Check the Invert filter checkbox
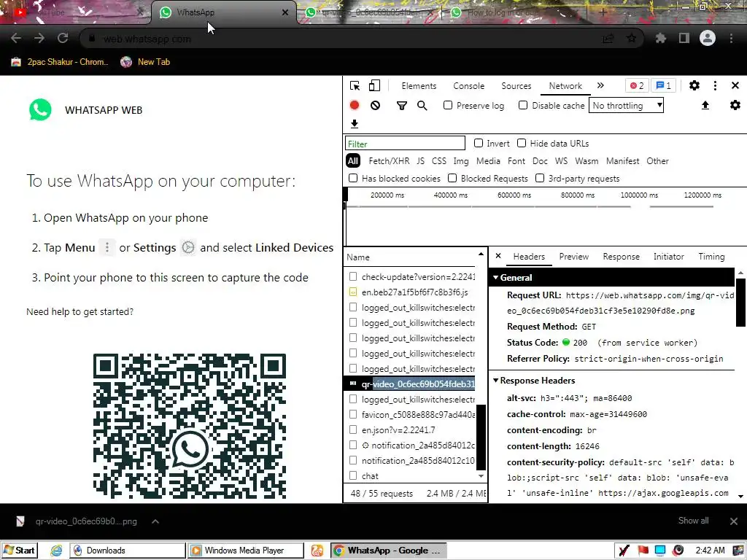This screenshot has width=747, height=560. click(479, 143)
